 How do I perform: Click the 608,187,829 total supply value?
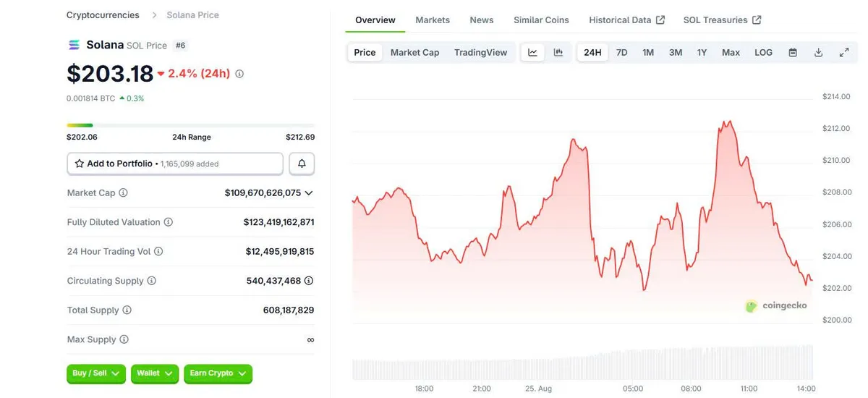pos(289,310)
